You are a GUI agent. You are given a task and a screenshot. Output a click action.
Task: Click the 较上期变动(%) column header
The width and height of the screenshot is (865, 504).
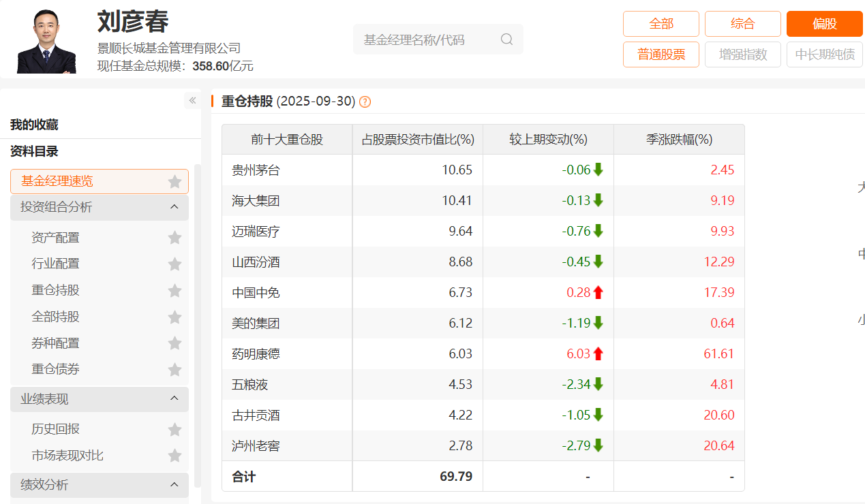click(x=549, y=140)
